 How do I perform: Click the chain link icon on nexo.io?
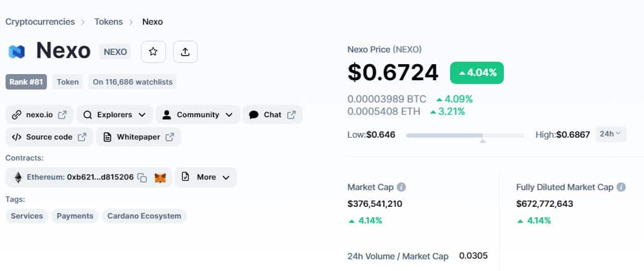tap(17, 115)
